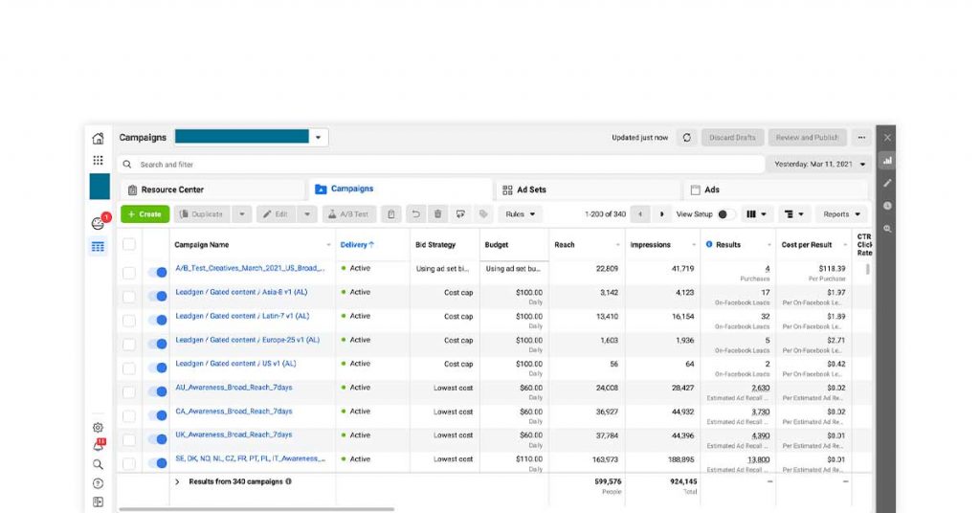Open the charts icon in right panel

click(887, 160)
